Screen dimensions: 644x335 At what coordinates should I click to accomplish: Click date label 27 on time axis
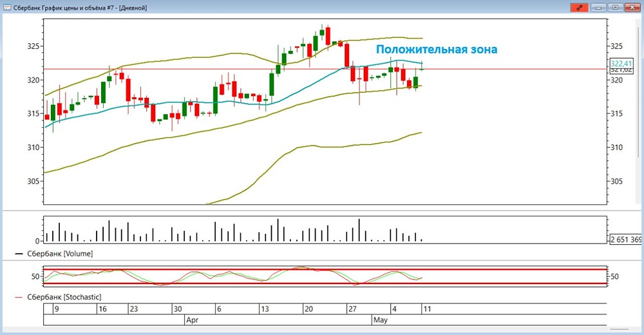pyautogui.click(x=352, y=309)
